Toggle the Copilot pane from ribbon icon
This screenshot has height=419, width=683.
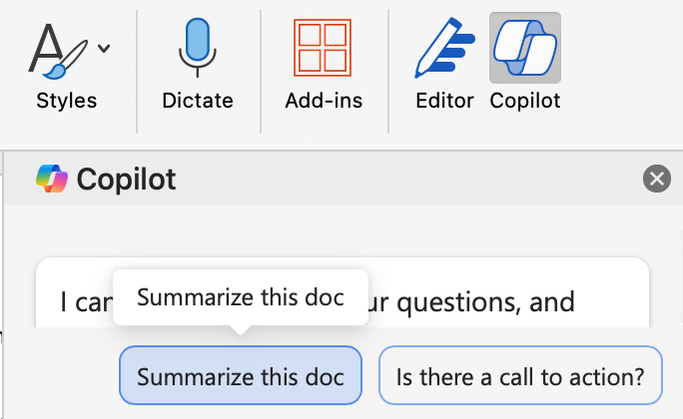click(524, 48)
